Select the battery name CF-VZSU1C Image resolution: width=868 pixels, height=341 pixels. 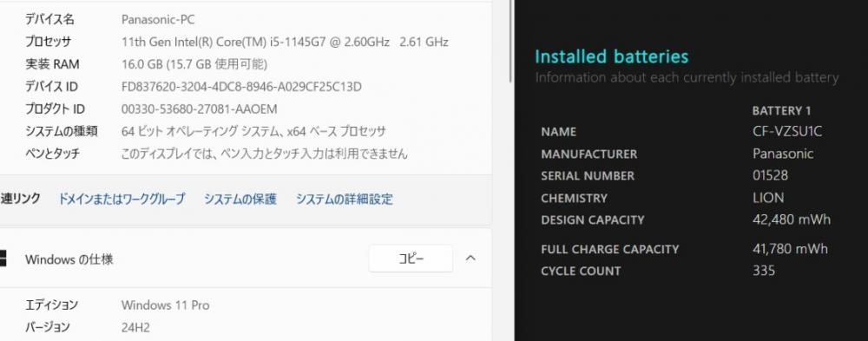(788, 132)
